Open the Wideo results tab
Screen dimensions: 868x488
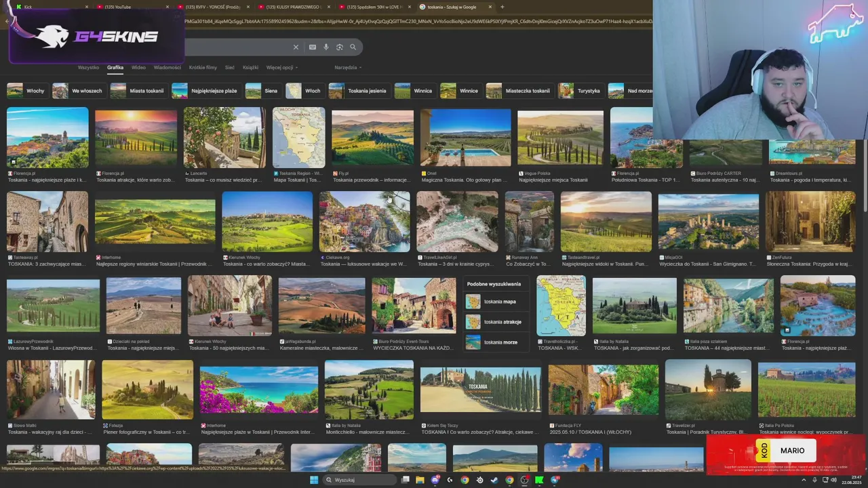point(138,68)
